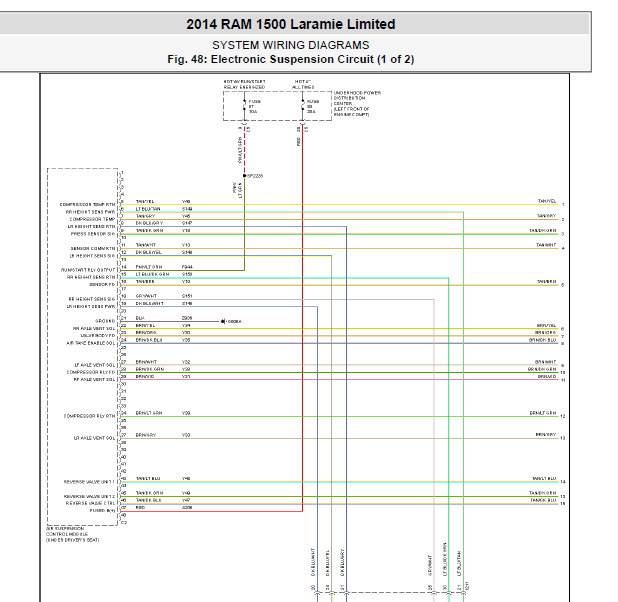Click the "REVERSE VALVE UNIT 2" pin label
The image size is (618, 602).
tap(89, 497)
